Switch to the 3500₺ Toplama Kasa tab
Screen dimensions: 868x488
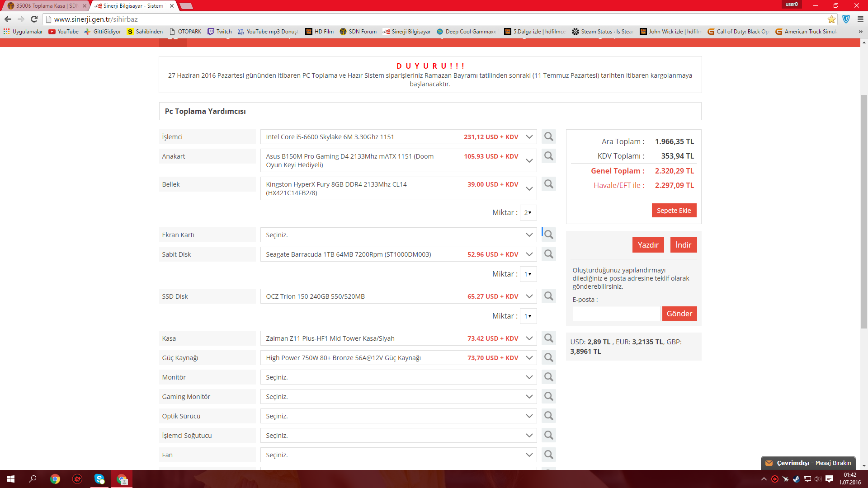pyautogui.click(x=45, y=6)
